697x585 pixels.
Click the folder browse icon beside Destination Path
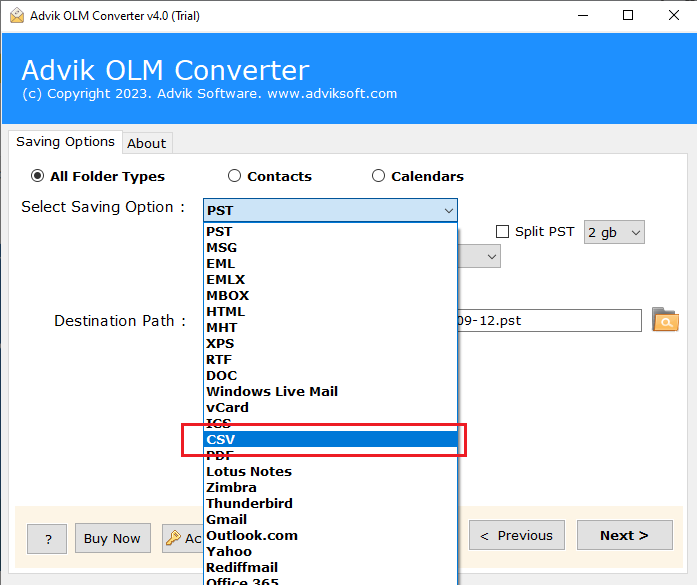[x=665, y=320]
